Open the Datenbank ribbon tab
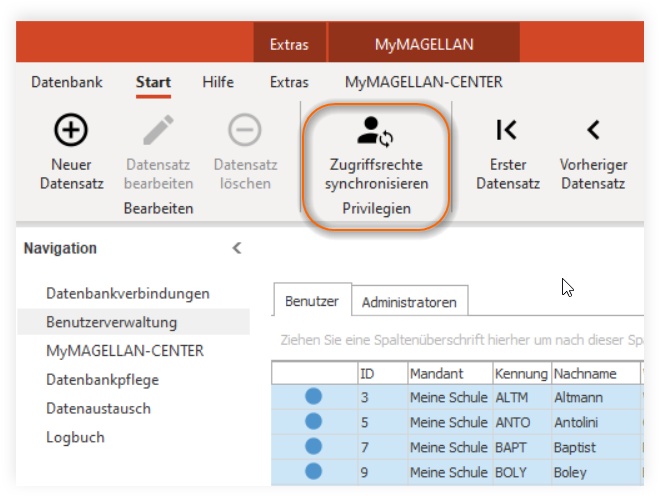Screen dimensions: 660x502 pos(67,82)
